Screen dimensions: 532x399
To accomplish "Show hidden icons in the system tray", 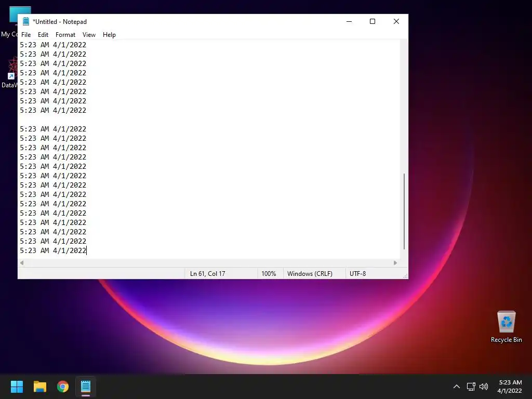I will pos(457,387).
